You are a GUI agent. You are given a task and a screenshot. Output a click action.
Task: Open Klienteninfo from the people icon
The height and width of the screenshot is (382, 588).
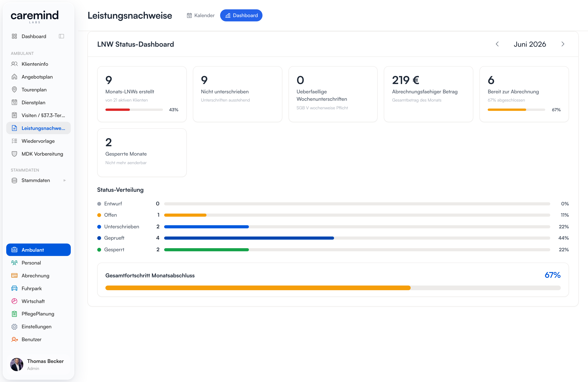14,64
